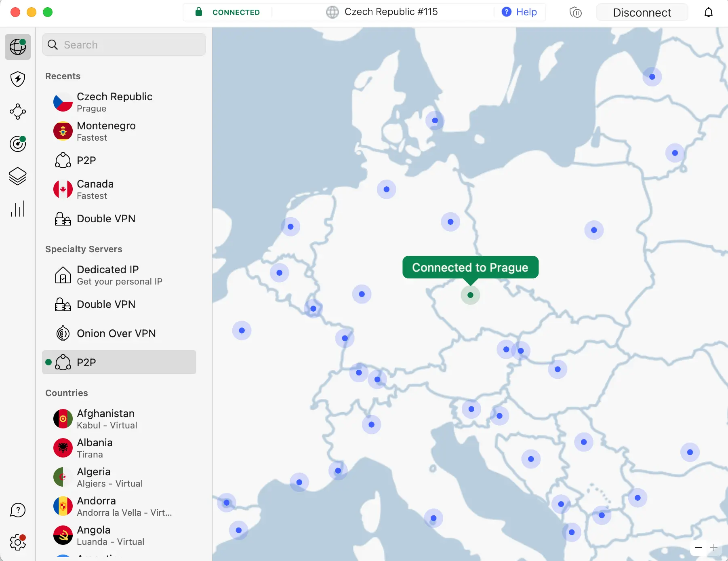This screenshot has width=728, height=561.
Task: Zoom out the map with minus
Action: 699,548
